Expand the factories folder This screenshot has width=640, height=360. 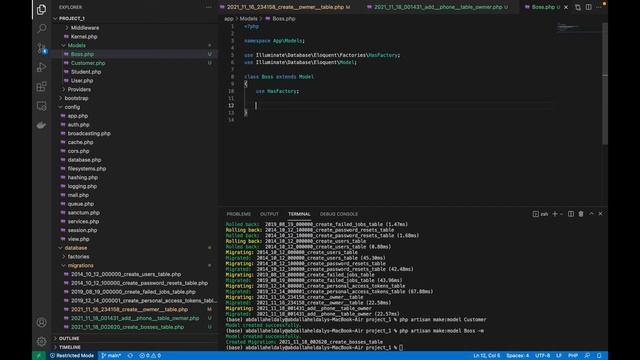click(x=78, y=257)
